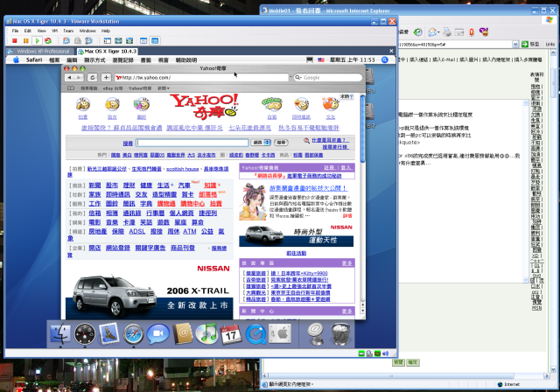
Task: Click VMware console view icon
Action: 155,41
